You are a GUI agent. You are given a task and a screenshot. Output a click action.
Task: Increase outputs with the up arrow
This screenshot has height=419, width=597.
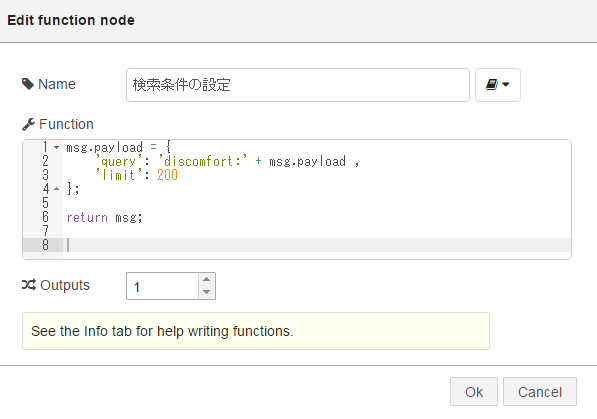pos(206,279)
